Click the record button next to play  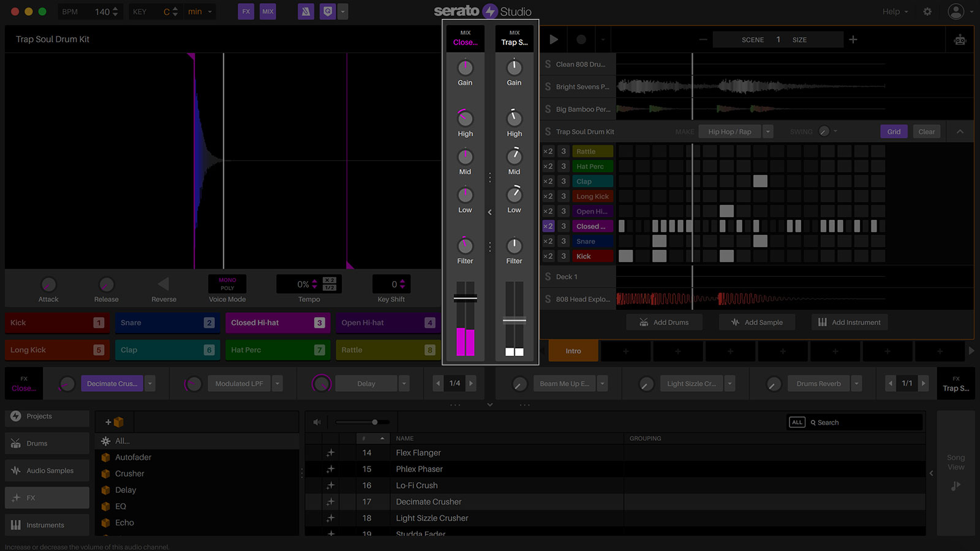[581, 39]
